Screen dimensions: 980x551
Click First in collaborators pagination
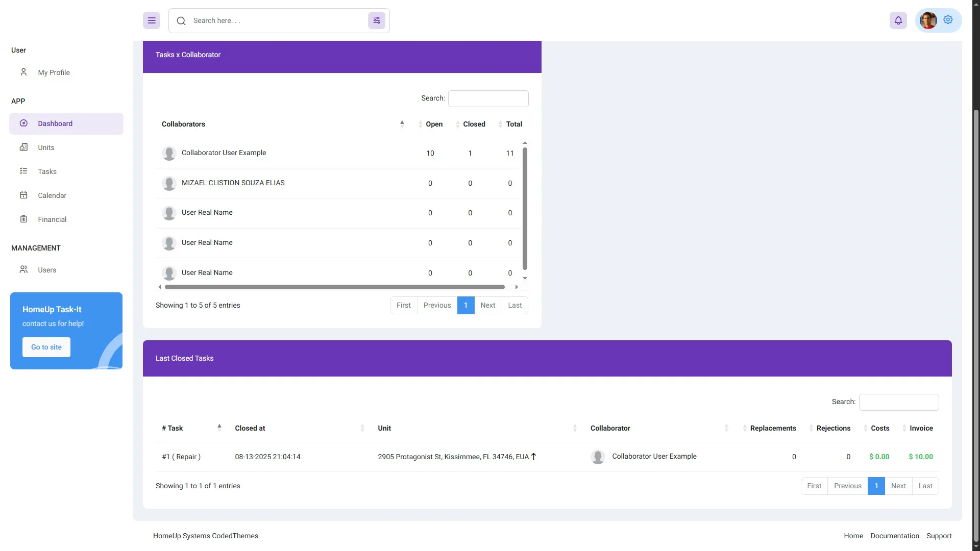click(403, 305)
